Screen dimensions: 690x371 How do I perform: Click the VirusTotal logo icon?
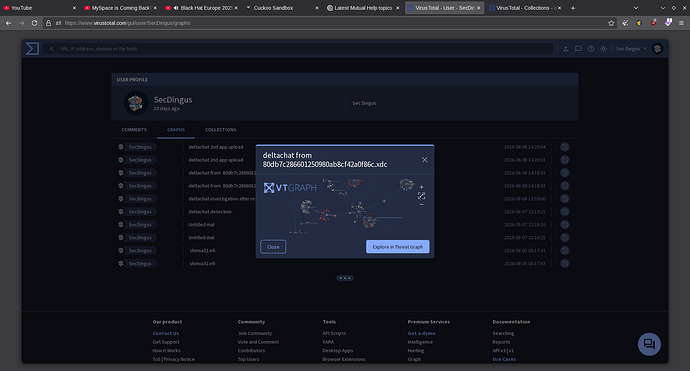pyautogui.click(x=32, y=48)
